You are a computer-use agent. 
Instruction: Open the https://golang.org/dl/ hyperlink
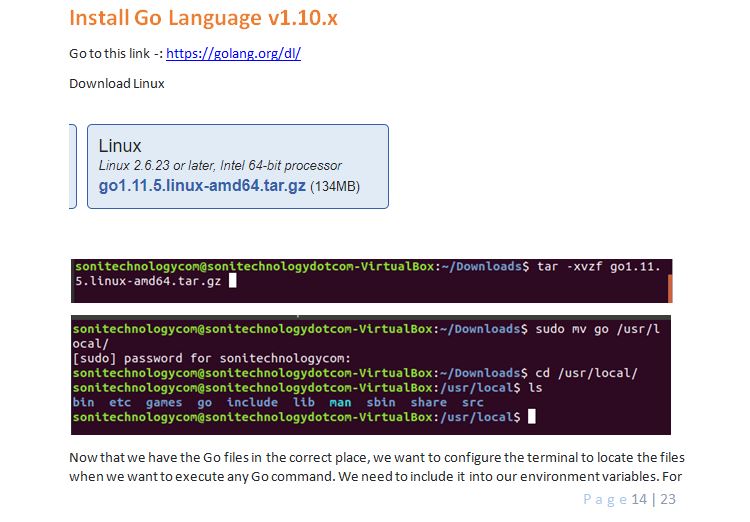pyautogui.click(x=233, y=53)
